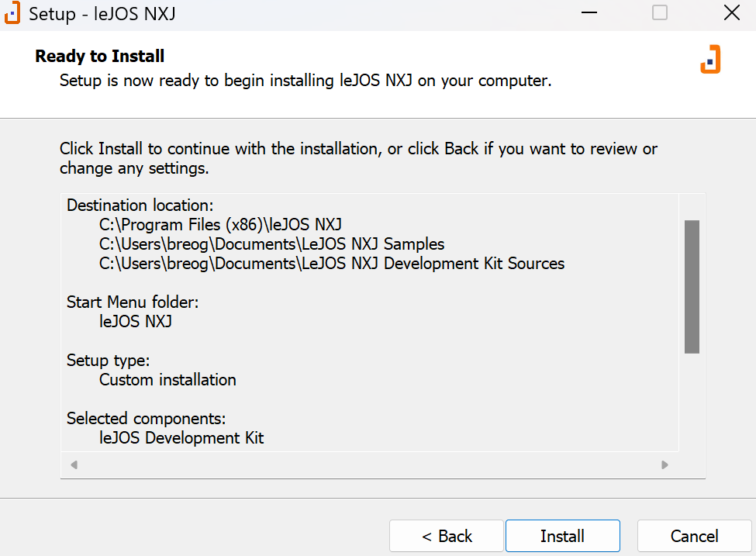Click the "Custom installation" text
This screenshot has height=556, width=756.
coord(167,379)
